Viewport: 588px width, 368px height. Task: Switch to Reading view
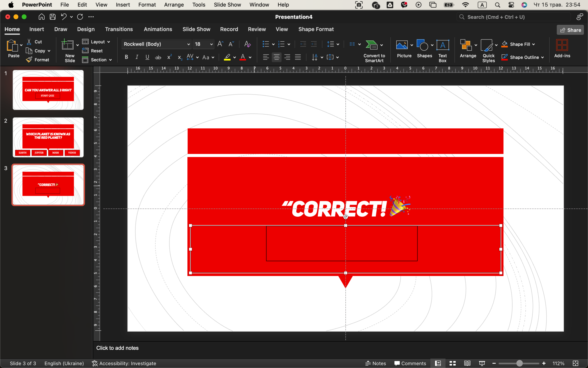(x=467, y=363)
